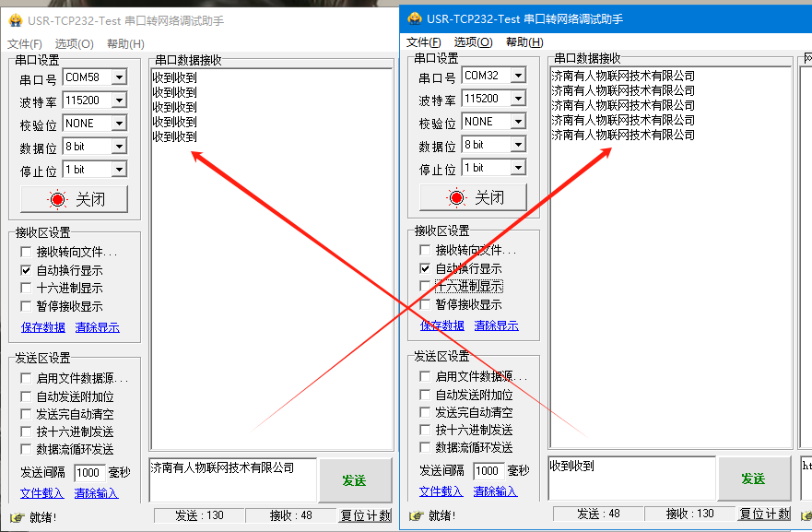This screenshot has height=532, width=812.
Task: Open the 文件(F) menu in the left window
Action: click(x=25, y=44)
